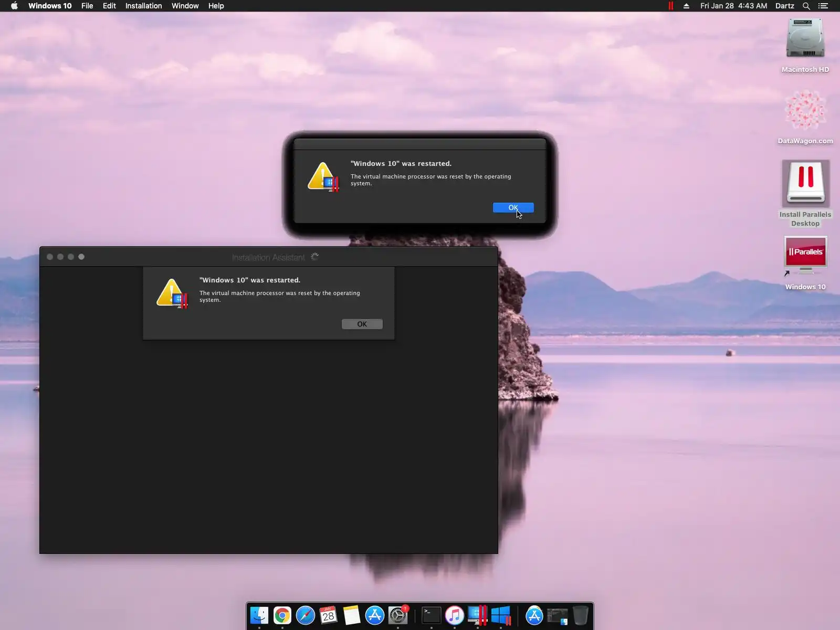Click the processor reset message in Installation Assistant
The width and height of the screenshot is (840, 630).
coord(280,297)
